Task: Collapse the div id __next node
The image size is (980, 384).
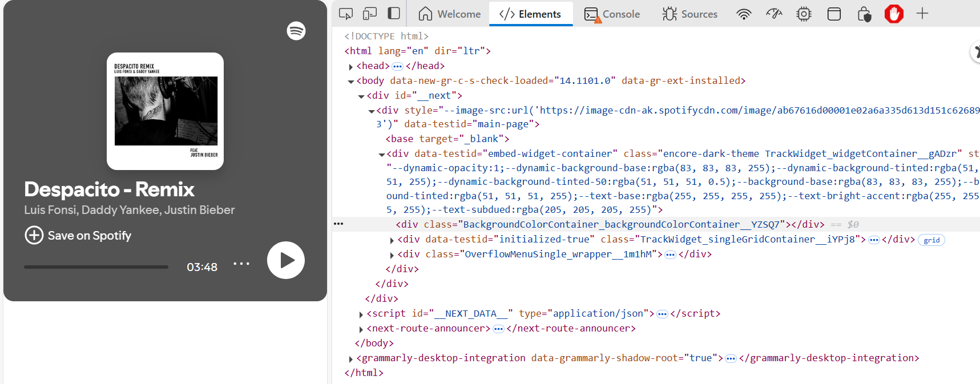Action: tap(361, 96)
